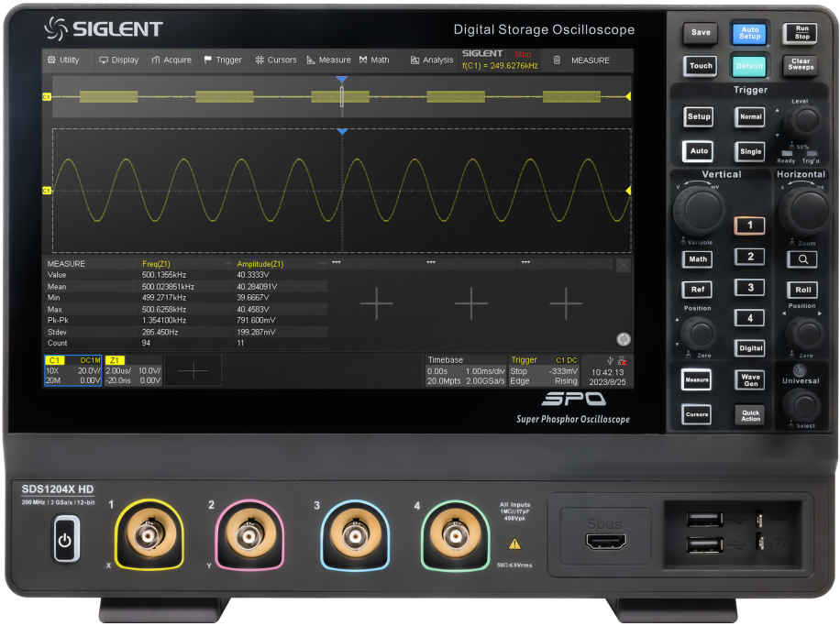Click the C1 marker on main waveform

pos(47,191)
